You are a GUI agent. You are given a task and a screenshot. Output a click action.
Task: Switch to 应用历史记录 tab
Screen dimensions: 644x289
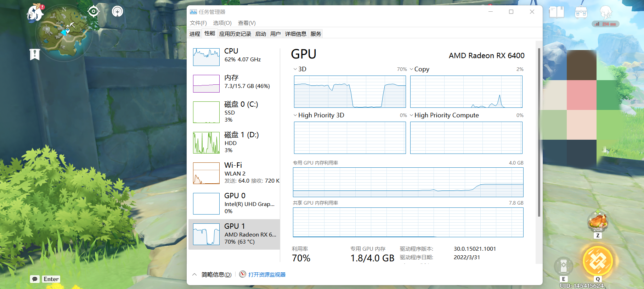235,34
